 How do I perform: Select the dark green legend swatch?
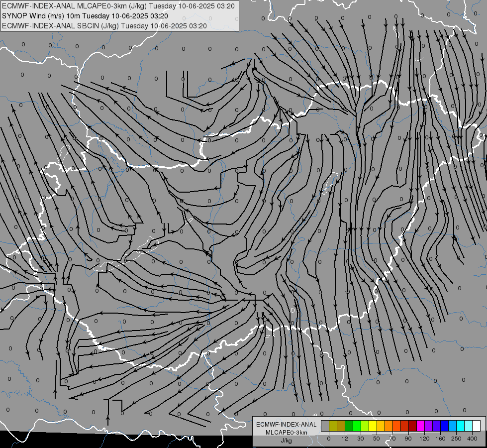[349, 426]
